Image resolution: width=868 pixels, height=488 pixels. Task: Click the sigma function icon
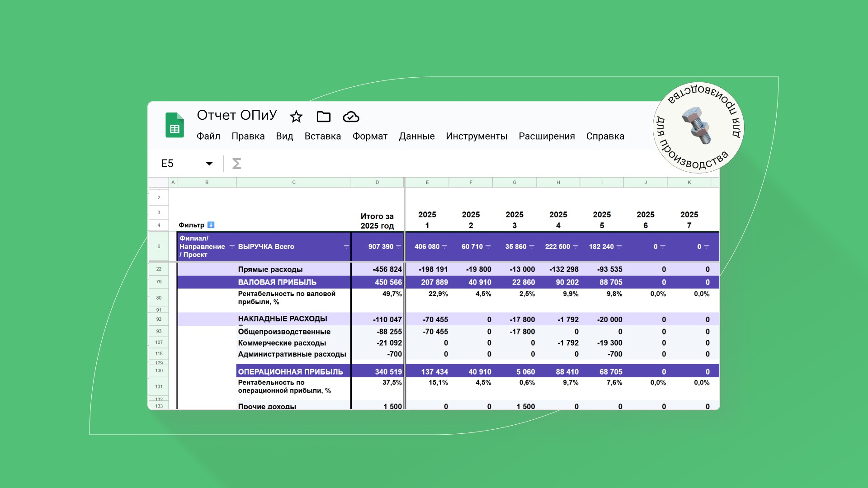[x=236, y=163]
